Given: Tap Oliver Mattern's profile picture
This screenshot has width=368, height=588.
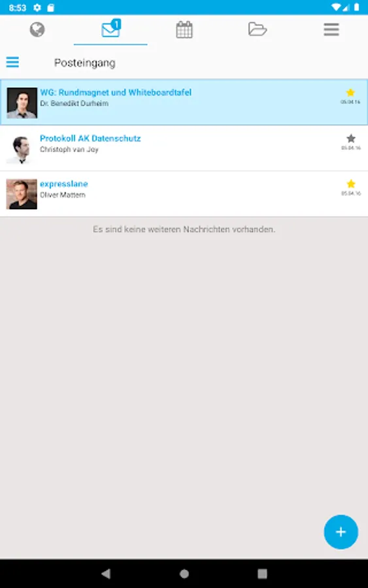Looking at the screenshot, I should pyautogui.click(x=22, y=194).
